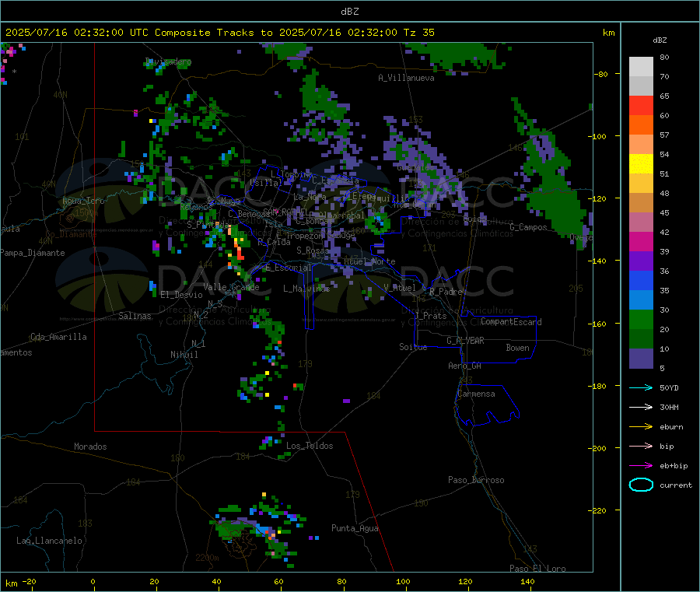Click the 'Aero_GA' map label
This screenshot has height=592, width=700.
[x=465, y=366]
